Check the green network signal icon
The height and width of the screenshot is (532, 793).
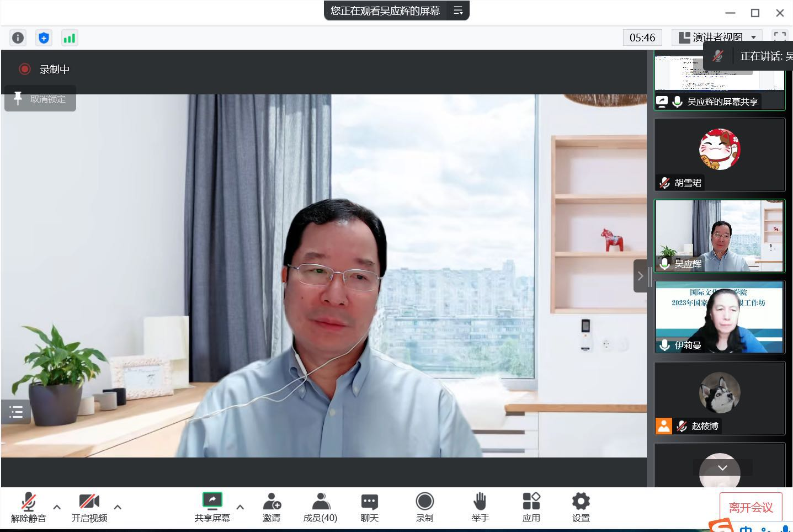pyautogui.click(x=69, y=38)
